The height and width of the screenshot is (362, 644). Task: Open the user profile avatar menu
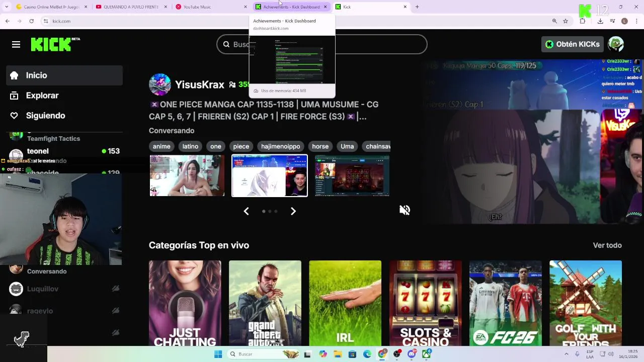coord(616,44)
